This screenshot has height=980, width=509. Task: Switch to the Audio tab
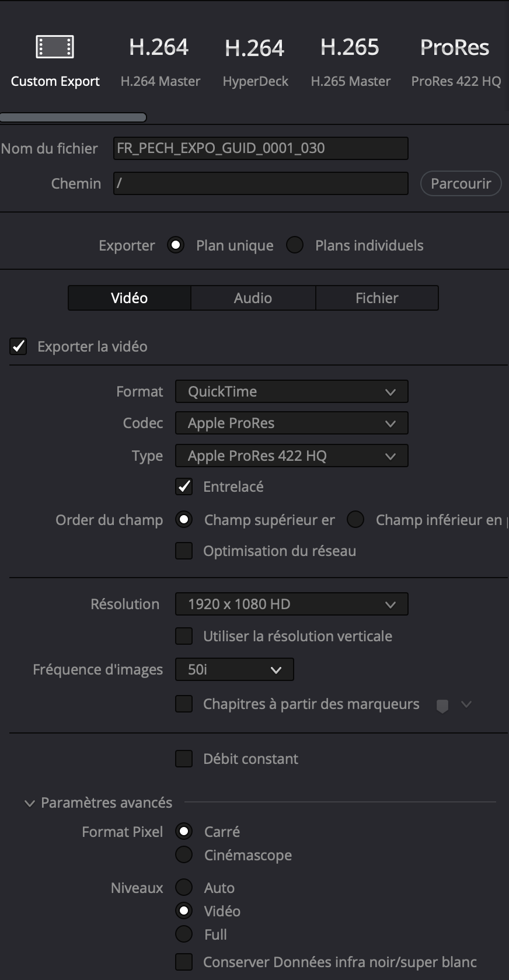(253, 298)
